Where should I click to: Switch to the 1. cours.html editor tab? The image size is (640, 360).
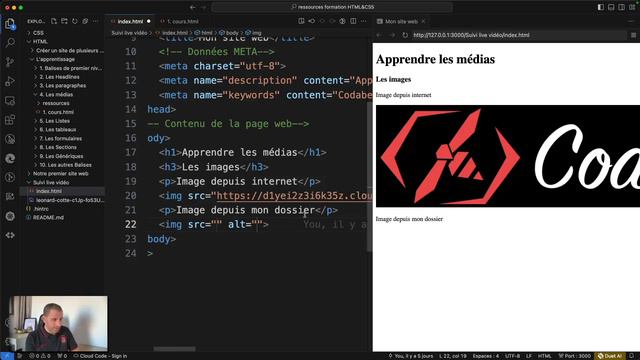[x=180, y=21]
